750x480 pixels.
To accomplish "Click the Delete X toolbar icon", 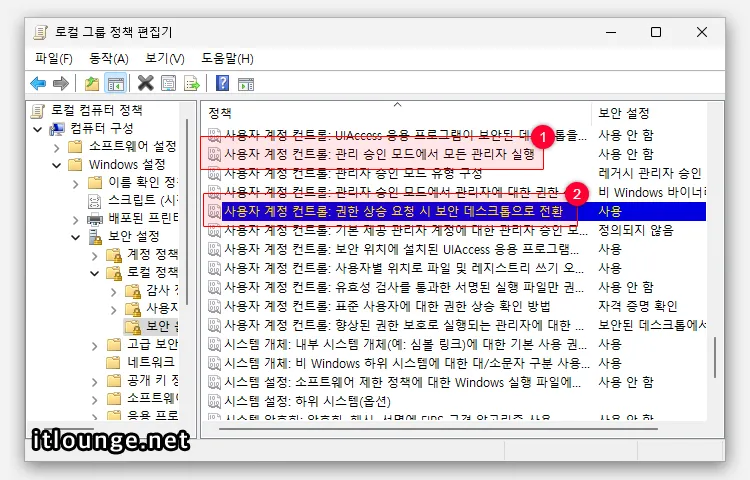I will tap(145, 83).
